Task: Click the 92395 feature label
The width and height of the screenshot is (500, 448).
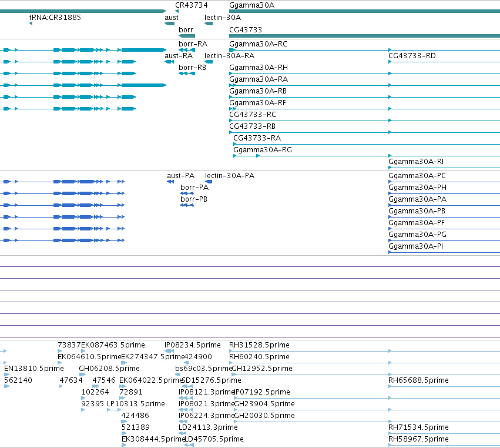Action: tap(92, 404)
